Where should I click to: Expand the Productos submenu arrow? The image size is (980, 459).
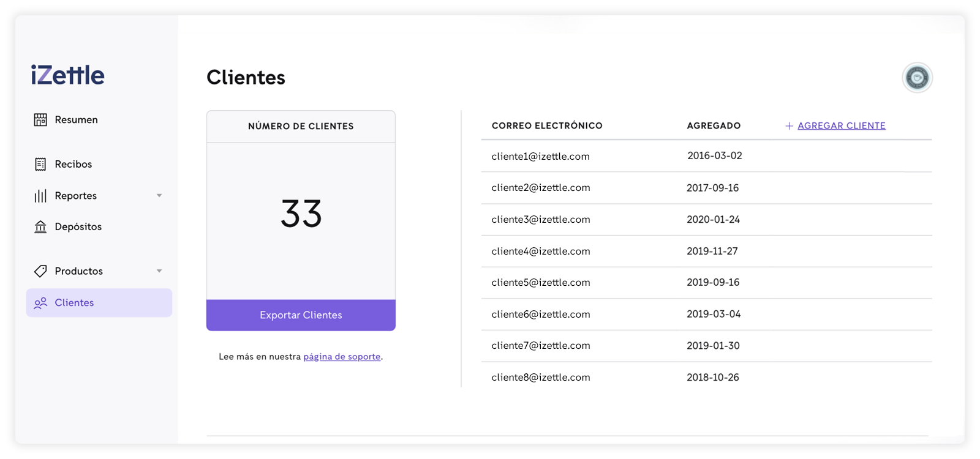point(159,271)
